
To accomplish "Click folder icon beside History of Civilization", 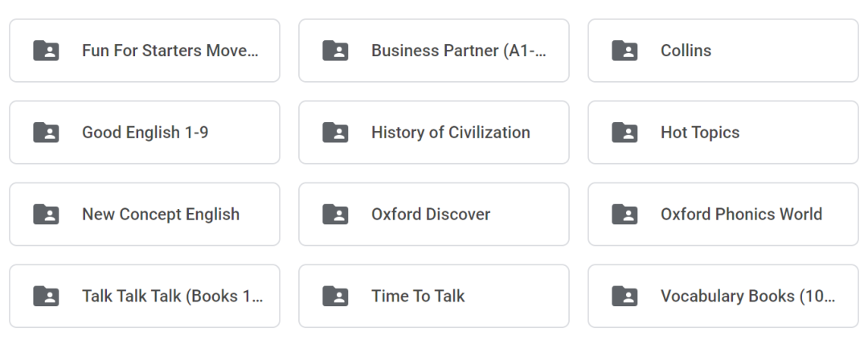I will 335,133.
